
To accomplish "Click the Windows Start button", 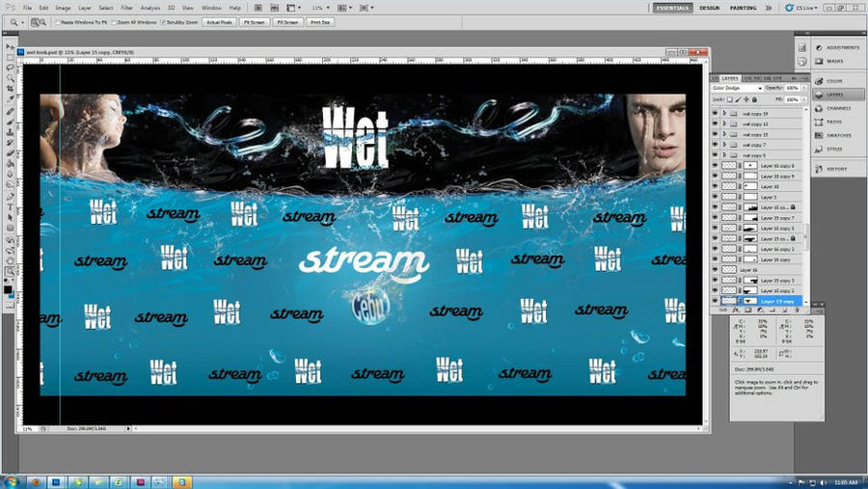I will (11, 482).
